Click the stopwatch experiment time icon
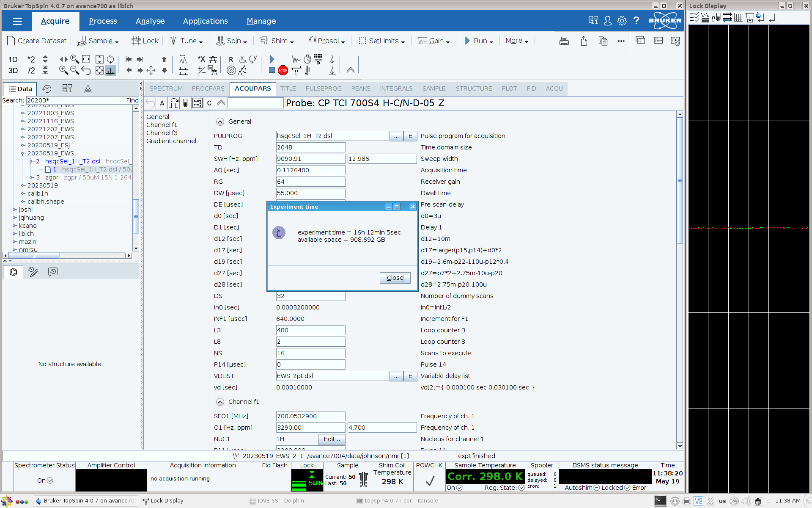This screenshot has height=508, width=812. coord(307,59)
